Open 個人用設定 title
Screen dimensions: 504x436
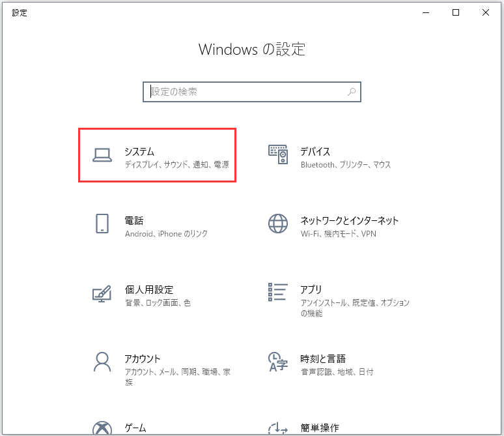149,289
